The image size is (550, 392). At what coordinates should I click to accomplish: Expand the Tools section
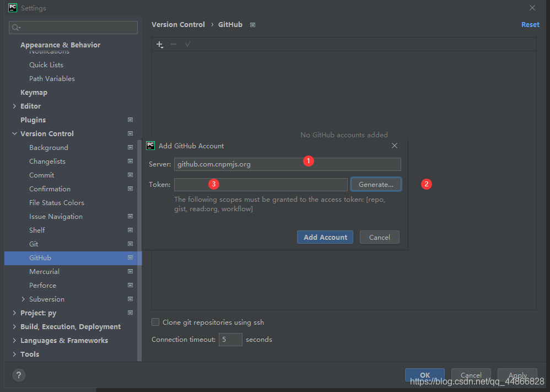(x=14, y=354)
